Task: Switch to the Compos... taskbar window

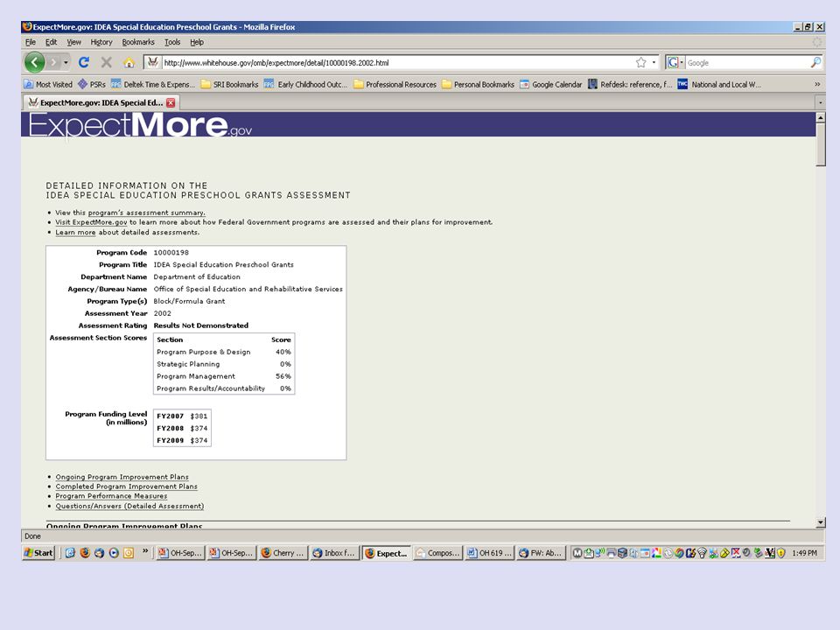Action: coord(437,553)
